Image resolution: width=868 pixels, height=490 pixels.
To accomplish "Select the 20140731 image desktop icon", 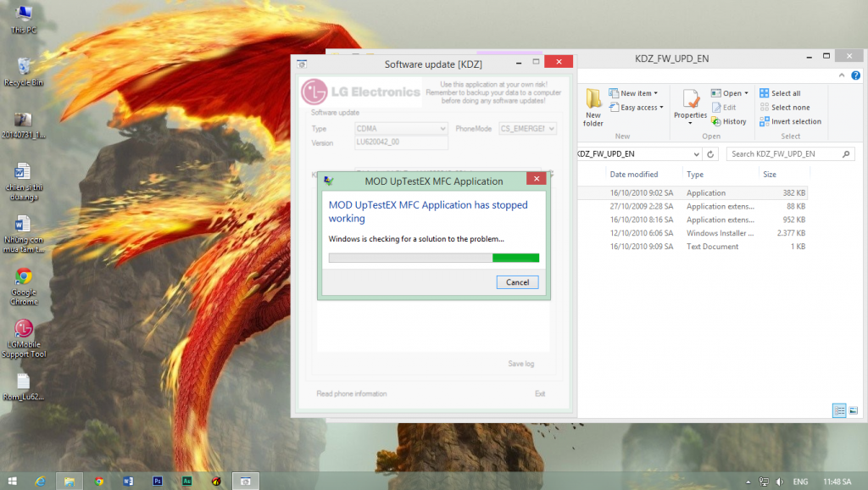I will point(24,125).
